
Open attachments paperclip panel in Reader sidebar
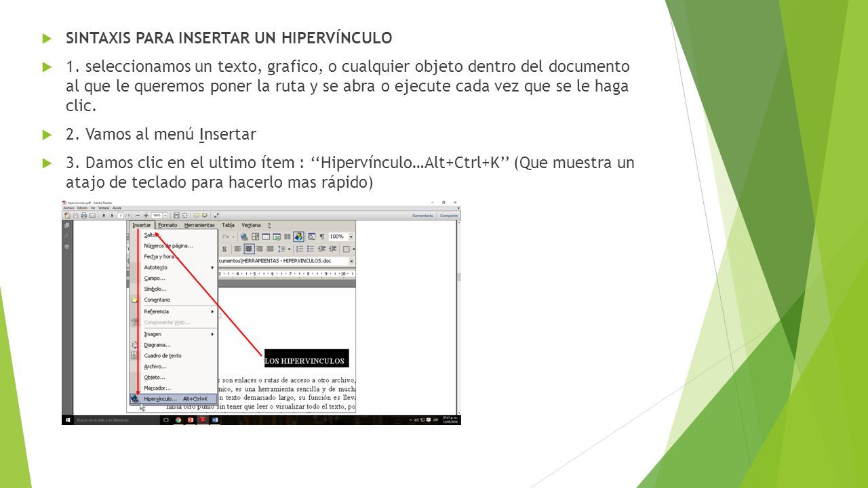click(x=66, y=236)
